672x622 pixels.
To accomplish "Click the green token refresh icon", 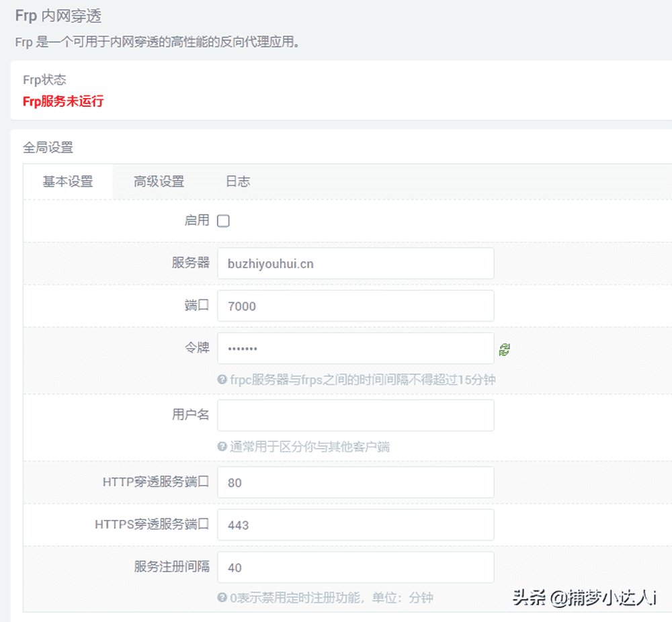I will click(x=505, y=348).
